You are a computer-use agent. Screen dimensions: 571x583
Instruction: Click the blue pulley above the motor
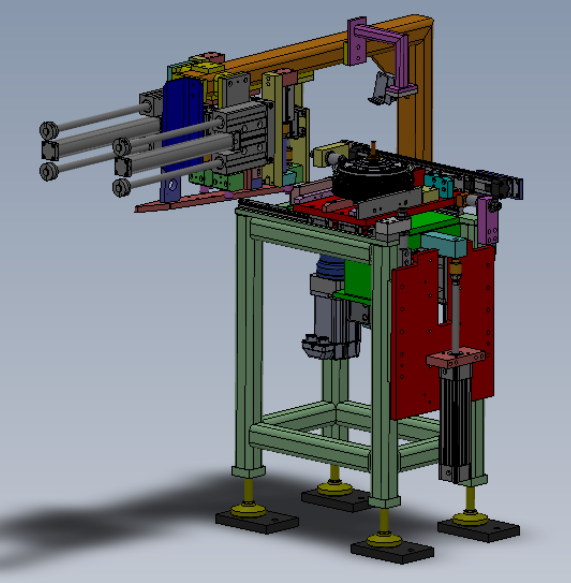pos(330,267)
